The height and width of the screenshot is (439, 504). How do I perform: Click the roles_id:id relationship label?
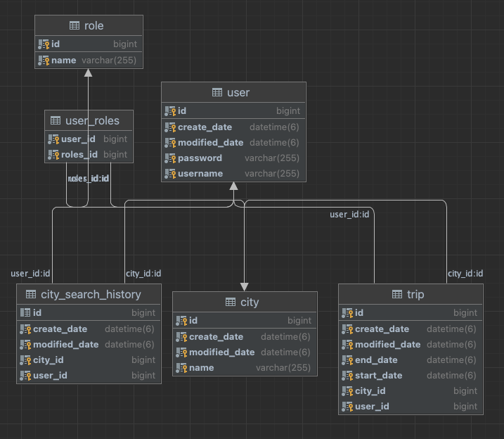tap(89, 179)
